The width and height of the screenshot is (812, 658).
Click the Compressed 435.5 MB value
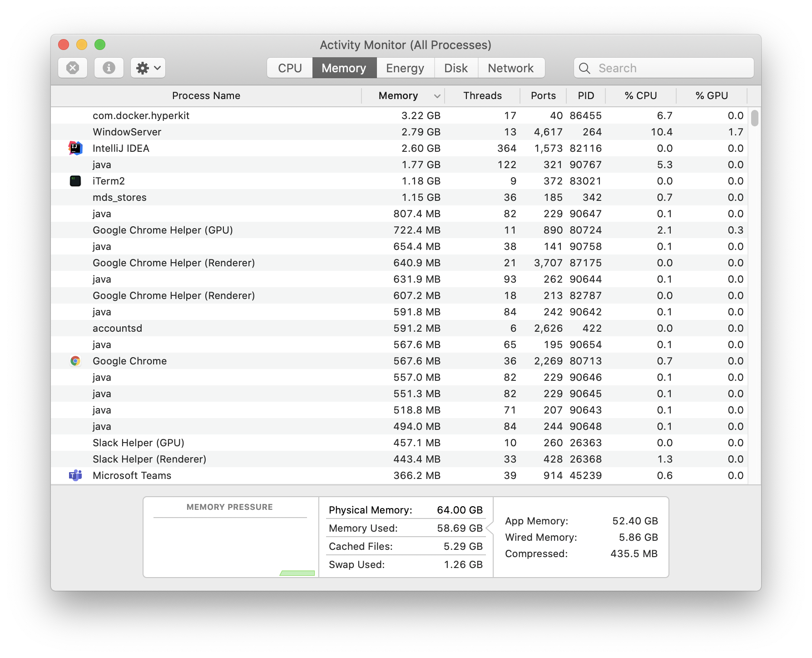(x=634, y=553)
